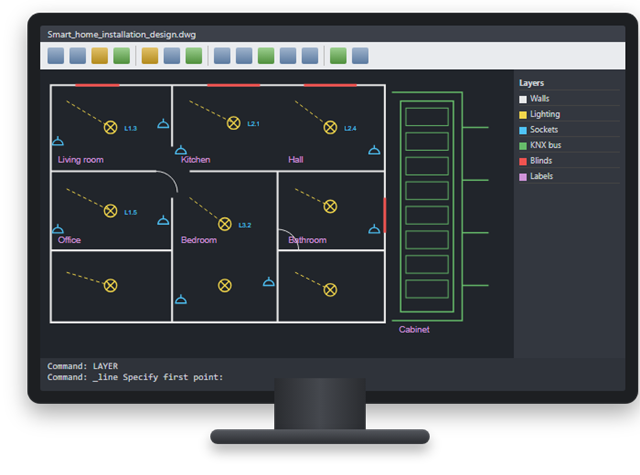
Task: Click the yellow button in the first toolbar group
Action: (x=100, y=56)
